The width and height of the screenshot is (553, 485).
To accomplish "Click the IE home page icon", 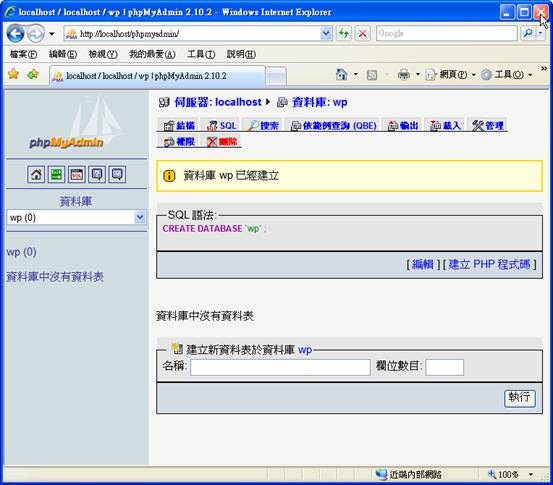I will point(342,74).
